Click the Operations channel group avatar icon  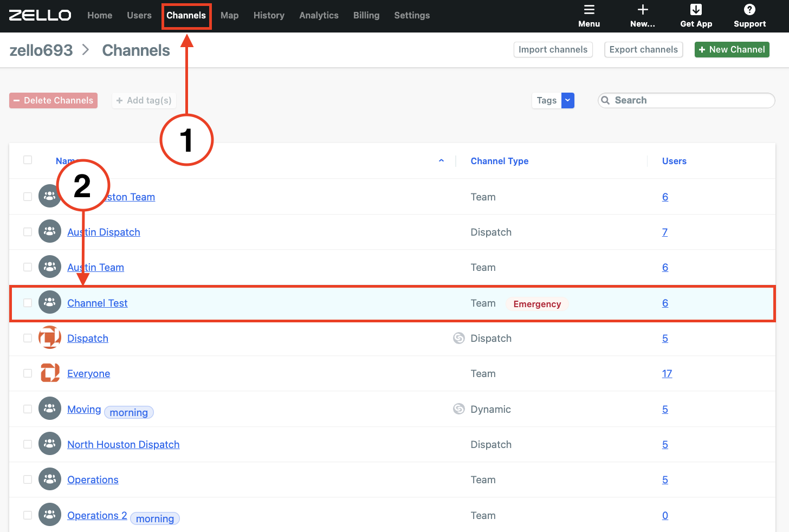pos(50,479)
